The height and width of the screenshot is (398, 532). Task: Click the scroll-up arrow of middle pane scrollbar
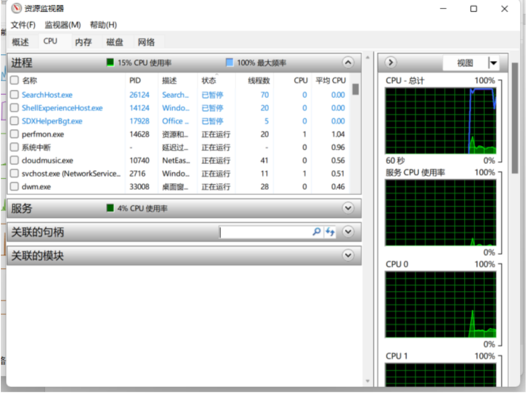click(368, 57)
